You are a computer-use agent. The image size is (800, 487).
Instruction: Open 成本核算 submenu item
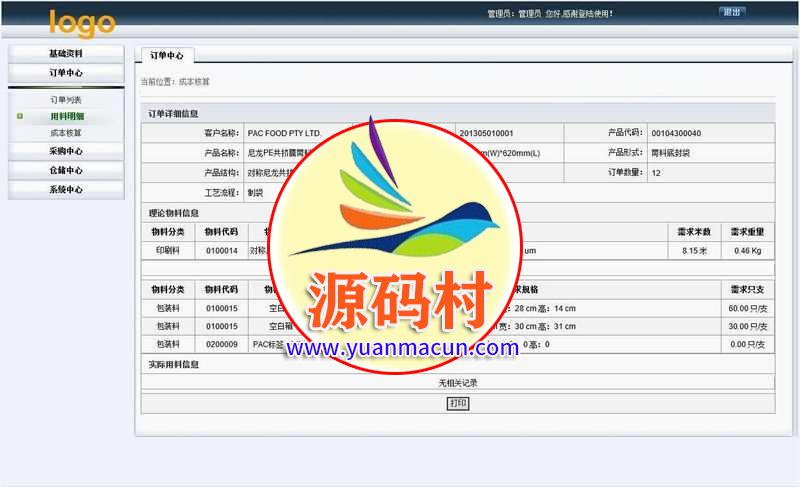[66, 133]
